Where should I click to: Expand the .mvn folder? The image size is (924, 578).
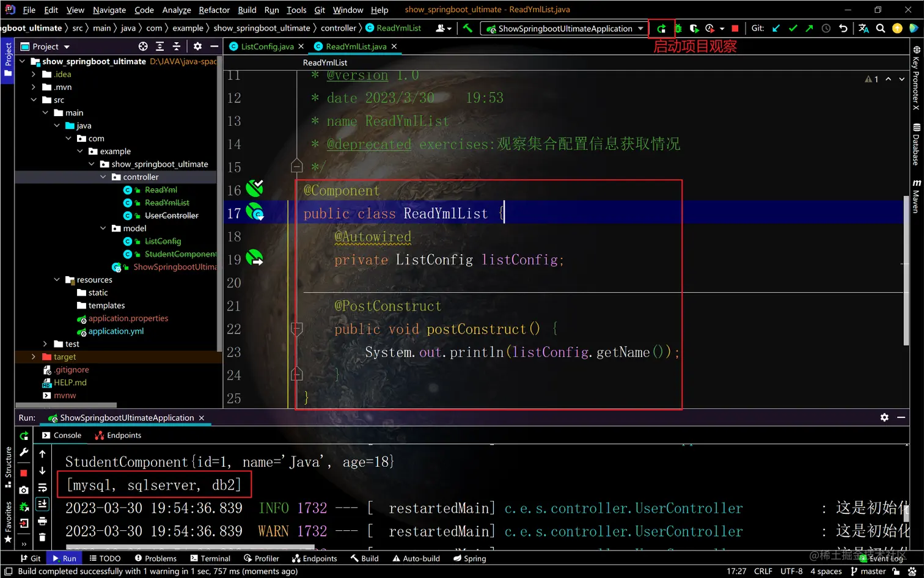point(34,87)
